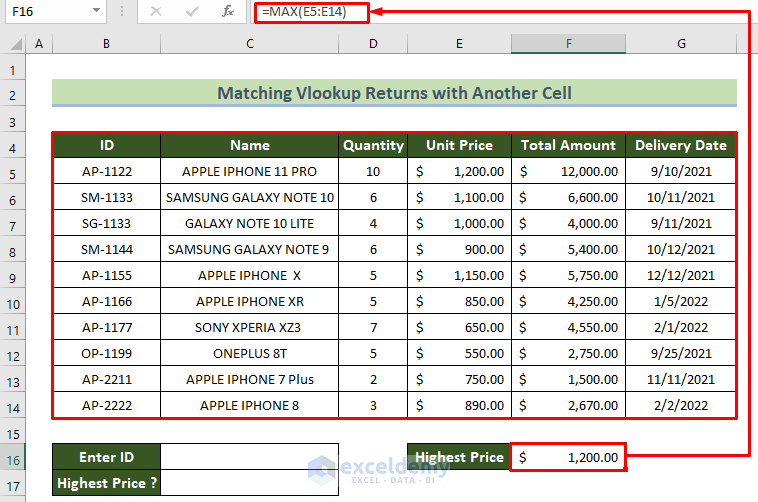Screen dimensions: 758x502
Task: Select cell with ID AP-2222
Action: click(106, 405)
